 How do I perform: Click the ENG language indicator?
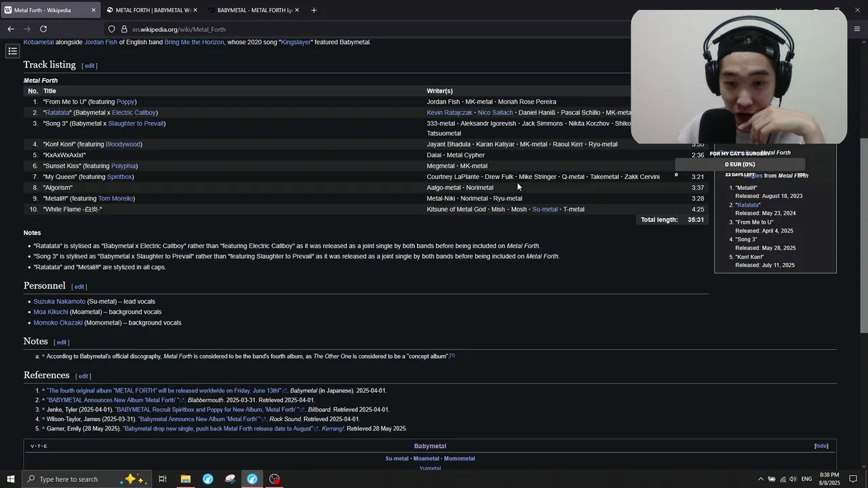[806, 479]
